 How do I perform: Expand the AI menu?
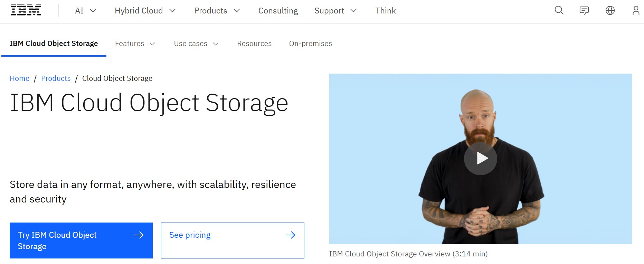pos(85,11)
